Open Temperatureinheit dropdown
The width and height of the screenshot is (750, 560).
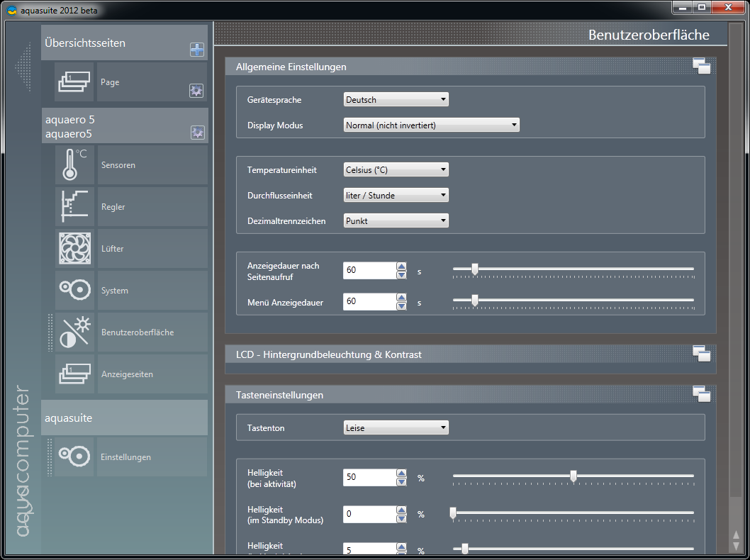coord(396,169)
